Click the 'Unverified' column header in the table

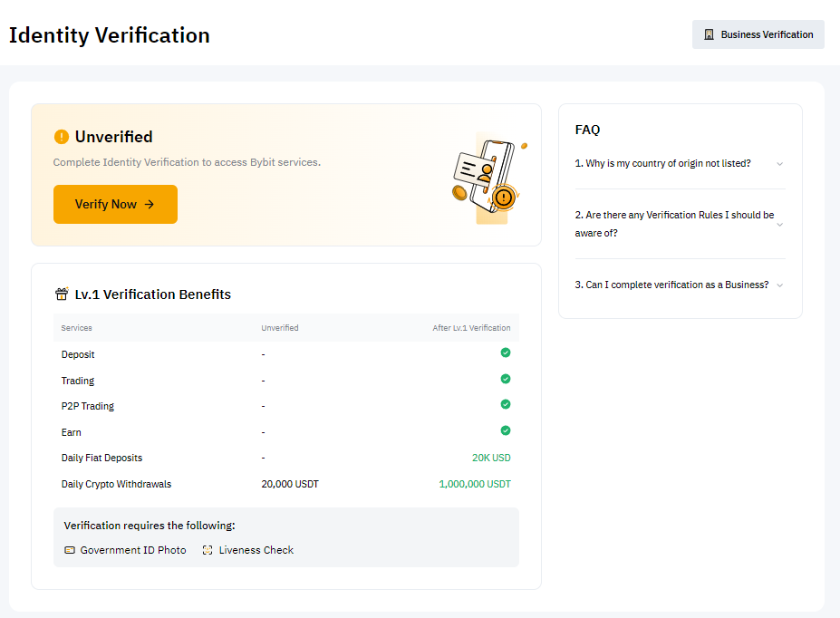click(x=280, y=328)
